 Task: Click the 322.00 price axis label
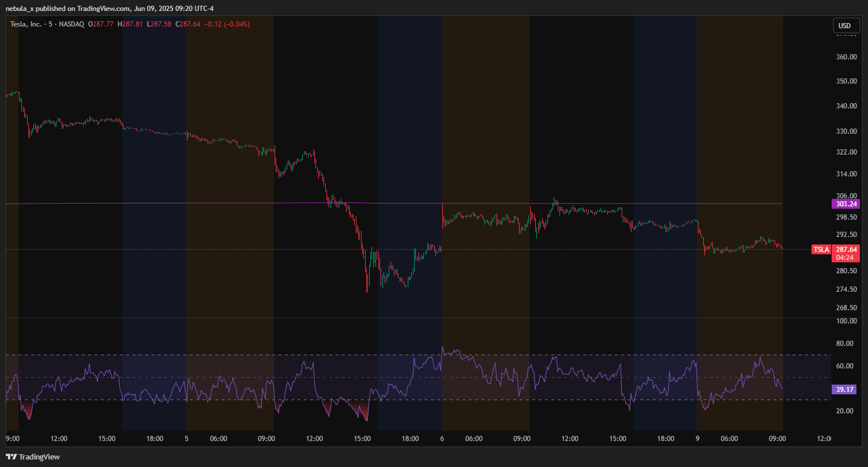point(846,152)
